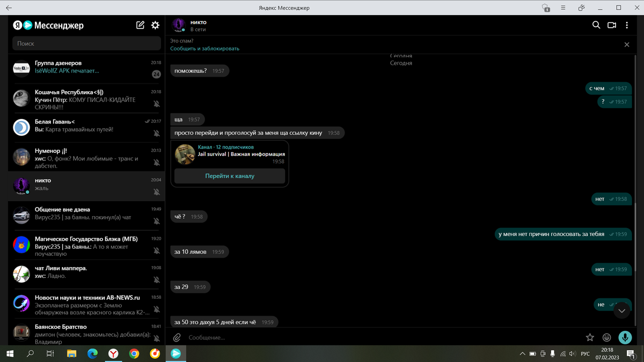644x362 pixels.
Task: Open starred items next to message field
Action: tap(590, 337)
